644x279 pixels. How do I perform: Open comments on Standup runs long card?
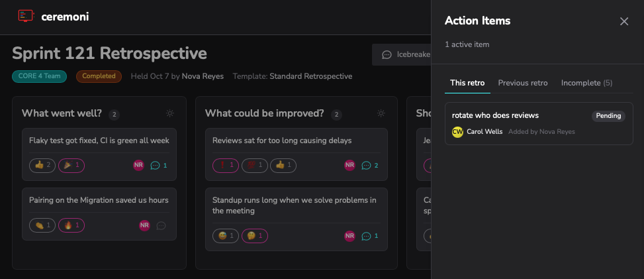click(369, 236)
